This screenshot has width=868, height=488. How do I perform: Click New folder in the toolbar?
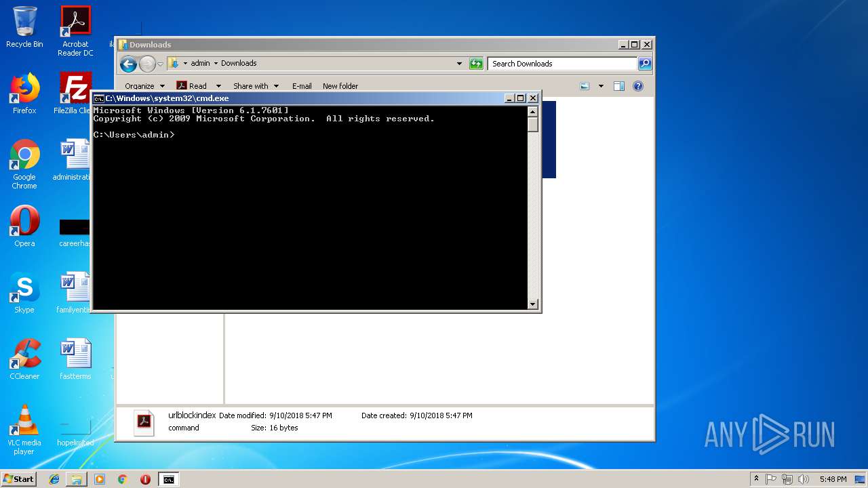pos(340,86)
